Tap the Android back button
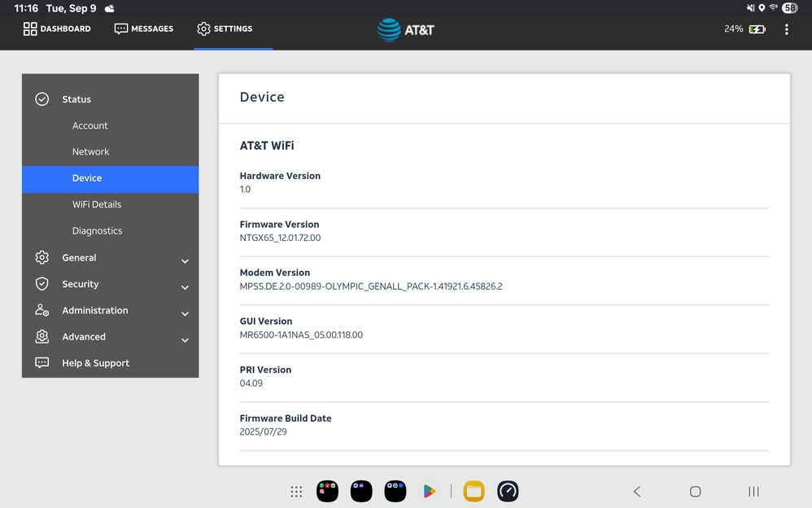The width and height of the screenshot is (812, 508). [x=638, y=492]
